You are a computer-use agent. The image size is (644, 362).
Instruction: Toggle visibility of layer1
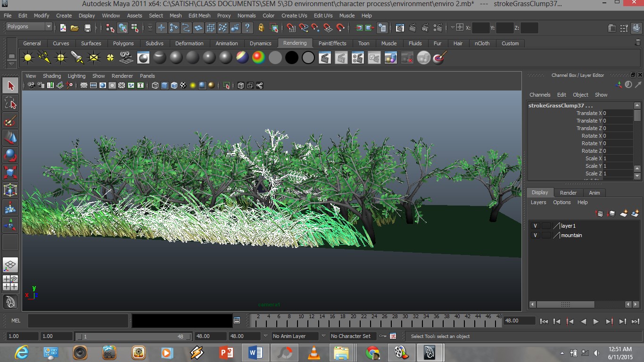pos(535,226)
